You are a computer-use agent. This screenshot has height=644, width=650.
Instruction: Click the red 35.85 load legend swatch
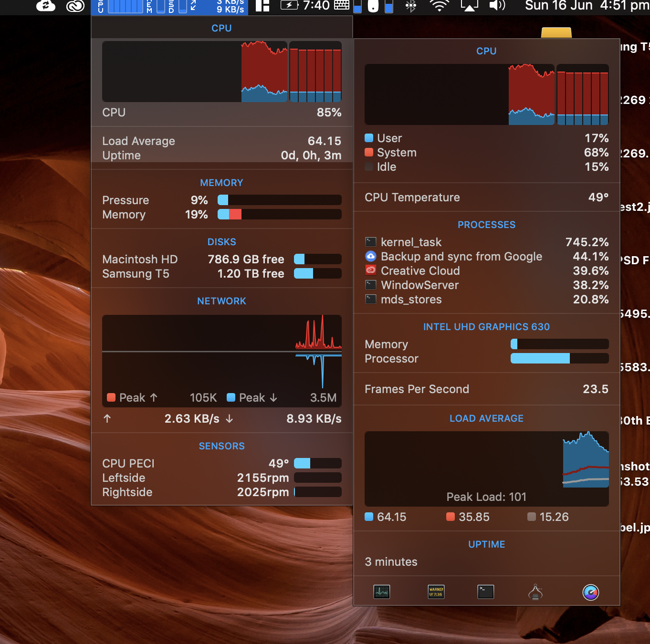[451, 517]
